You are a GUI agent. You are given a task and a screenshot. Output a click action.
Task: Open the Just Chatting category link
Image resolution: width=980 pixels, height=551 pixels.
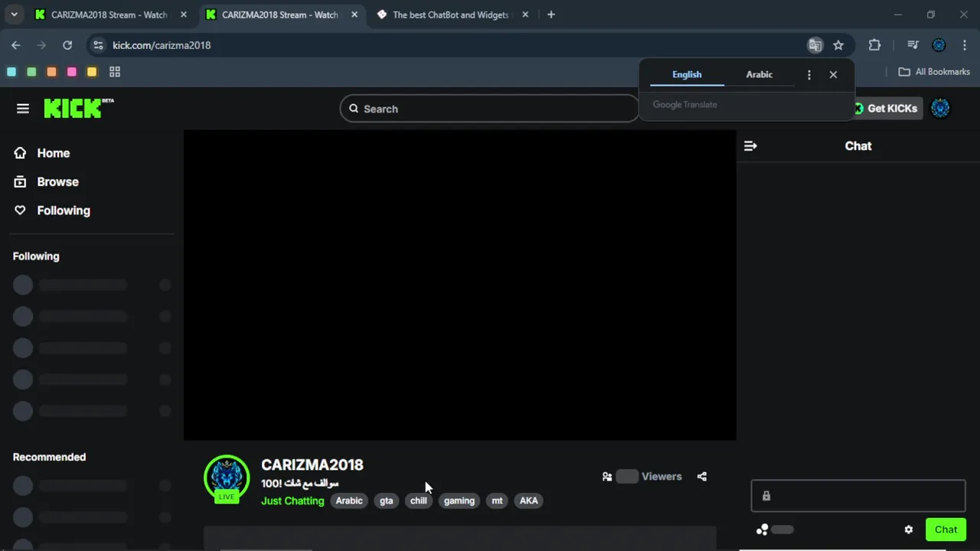point(292,500)
